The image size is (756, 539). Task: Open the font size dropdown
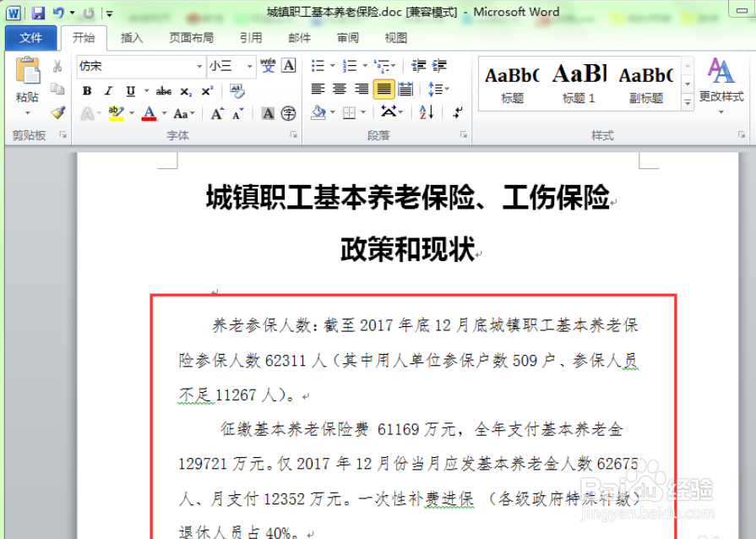[x=249, y=67]
